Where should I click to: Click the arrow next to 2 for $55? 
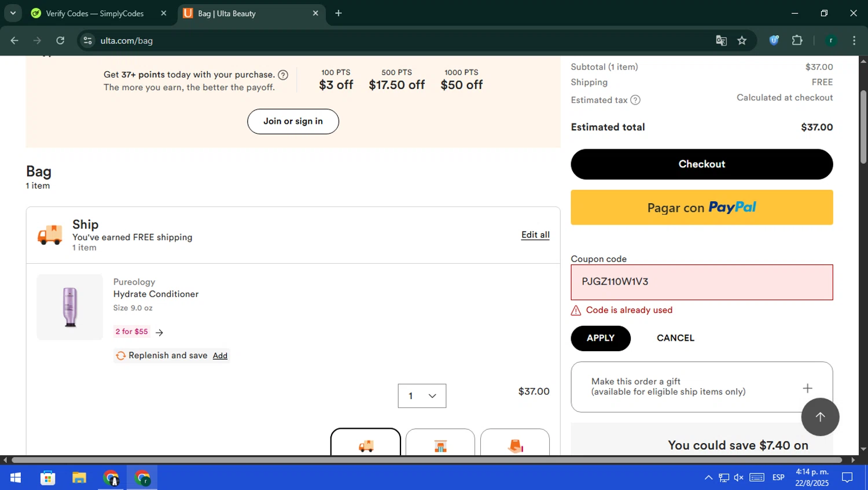[x=160, y=332]
